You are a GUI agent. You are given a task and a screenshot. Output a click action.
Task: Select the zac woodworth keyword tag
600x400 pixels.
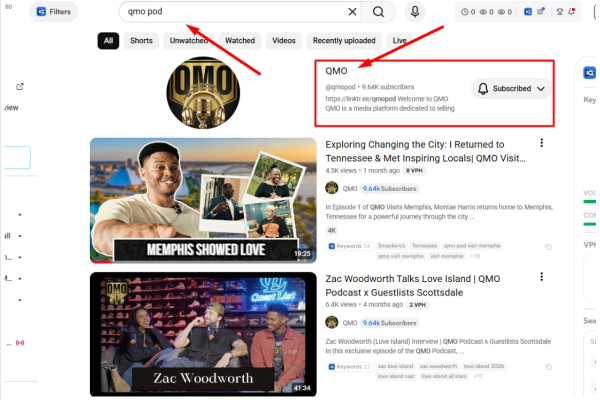pos(438,366)
